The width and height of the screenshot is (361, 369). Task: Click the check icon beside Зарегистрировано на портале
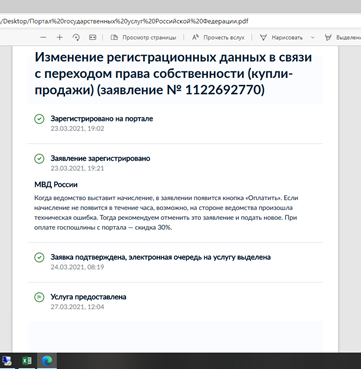point(39,119)
